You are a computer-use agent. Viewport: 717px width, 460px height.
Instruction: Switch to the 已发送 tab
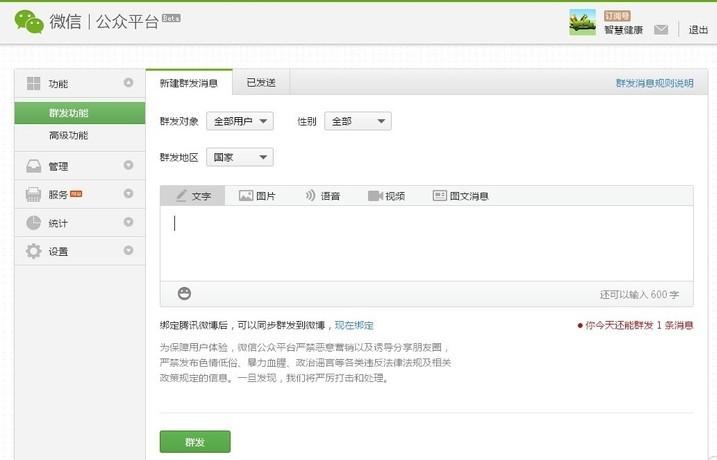click(261, 82)
